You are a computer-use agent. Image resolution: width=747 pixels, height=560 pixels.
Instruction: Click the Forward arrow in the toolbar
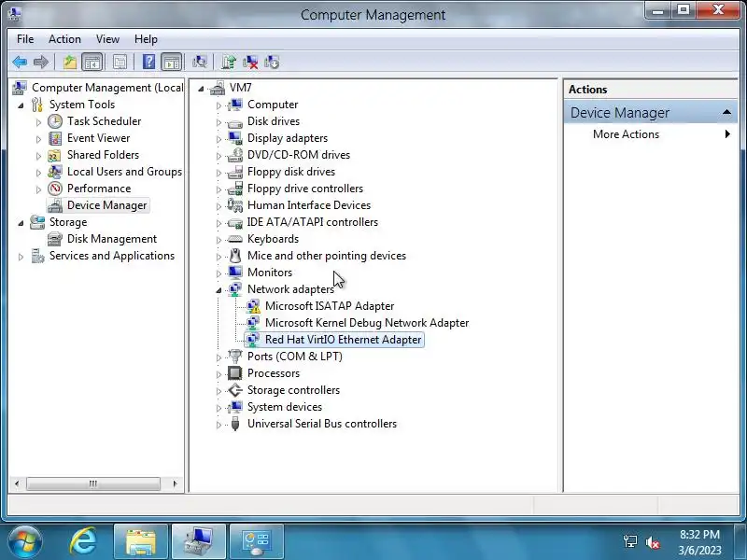pos(41,62)
